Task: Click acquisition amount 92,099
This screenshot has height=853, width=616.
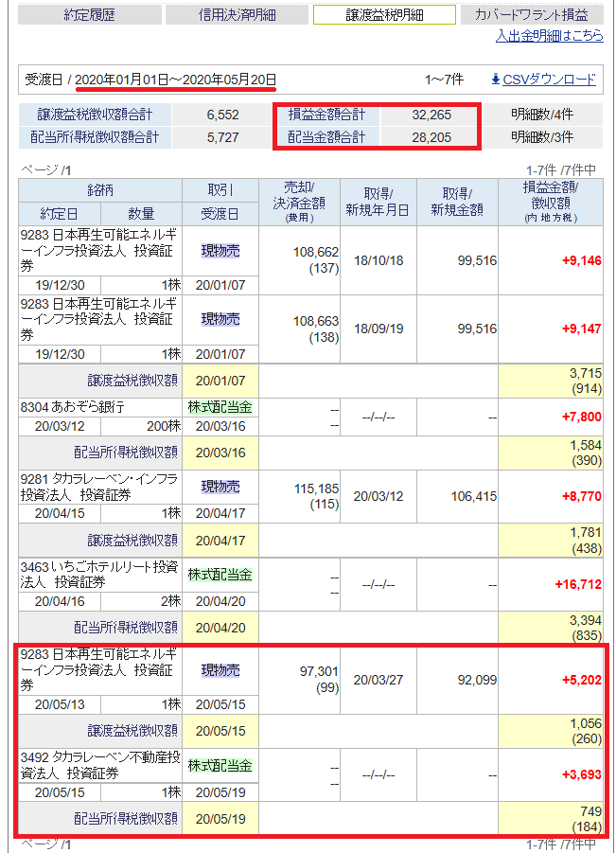Action: [477, 680]
